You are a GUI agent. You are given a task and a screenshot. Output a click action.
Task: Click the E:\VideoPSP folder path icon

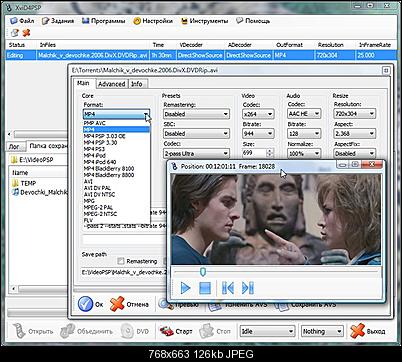coord(14,160)
